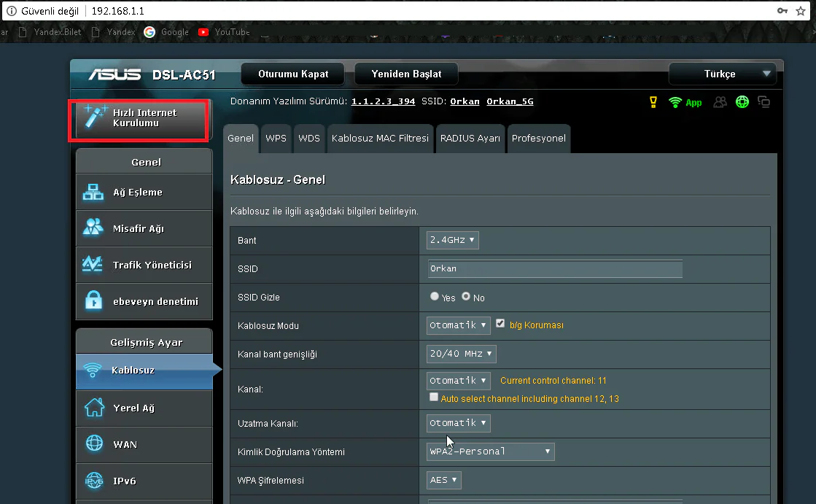The image size is (816, 504).
Task: Select Yes for SSID Gizle
Action: [x=435, y=297]
